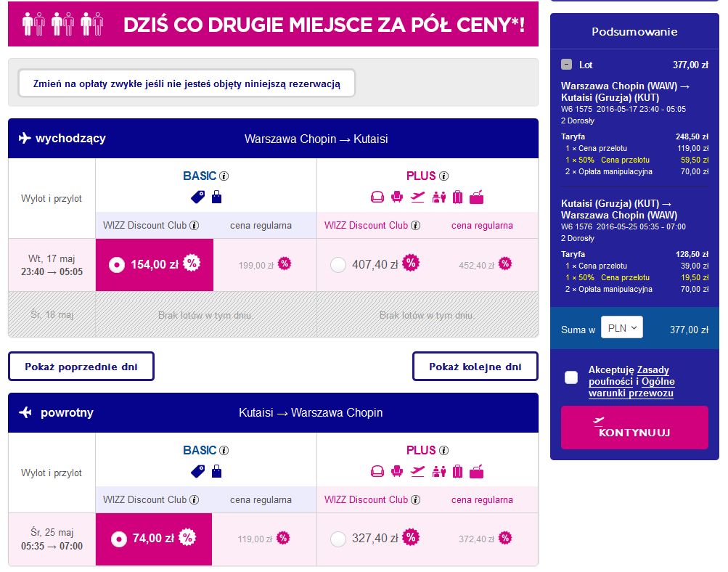Click the priority boarding plane icon in outbound PLUS

point(418,197)
